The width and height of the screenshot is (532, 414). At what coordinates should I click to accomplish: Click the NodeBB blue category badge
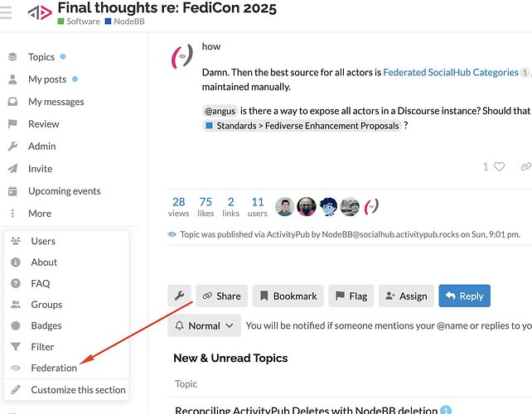pos(125,22)
